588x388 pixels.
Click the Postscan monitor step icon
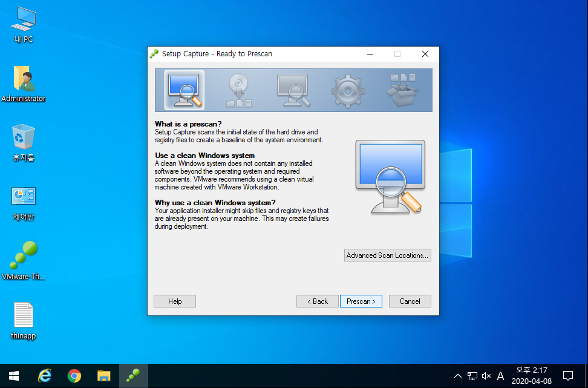293,90
